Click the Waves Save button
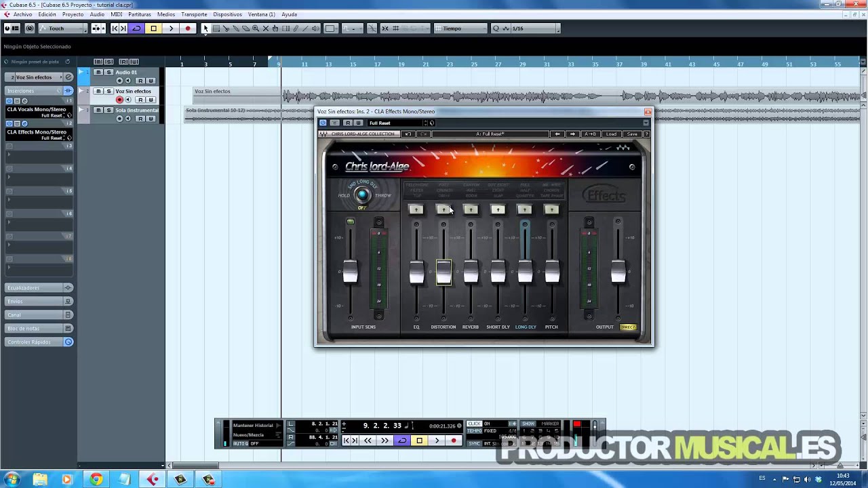Screen dimensions: 868x488 tap(631, 134)
